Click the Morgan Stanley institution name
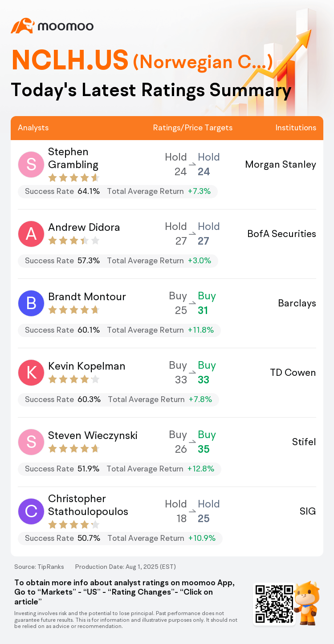The width and height of the screenshot is (334, 644). click(x=281, y=165)
